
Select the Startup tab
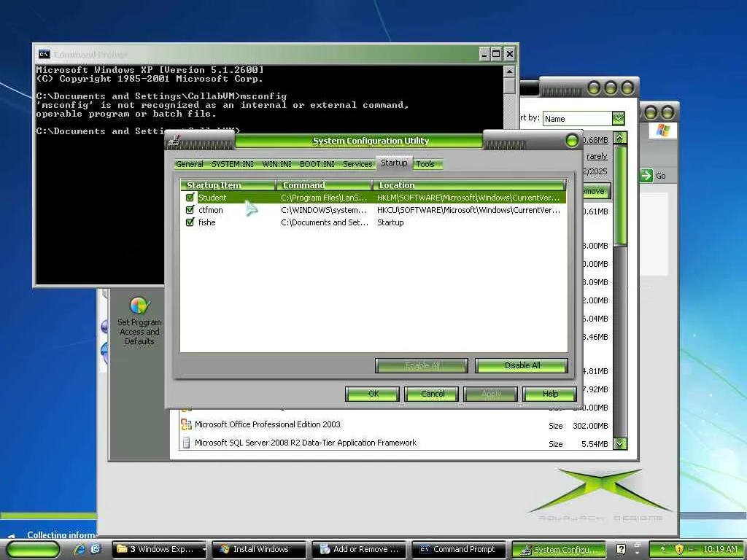tap(394, 163)
